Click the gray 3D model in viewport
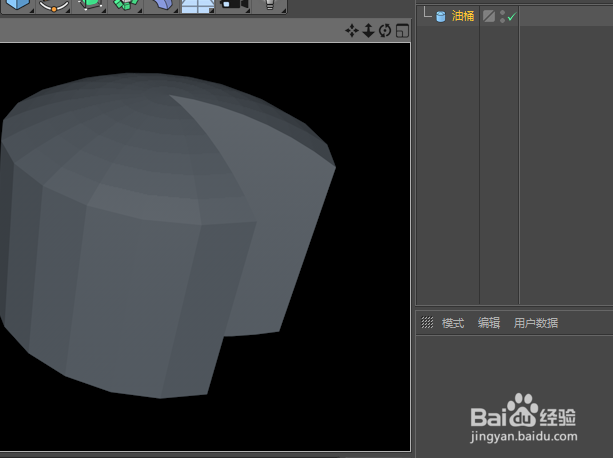The width and height of the screenshot is (613, 458). (156, 234)
